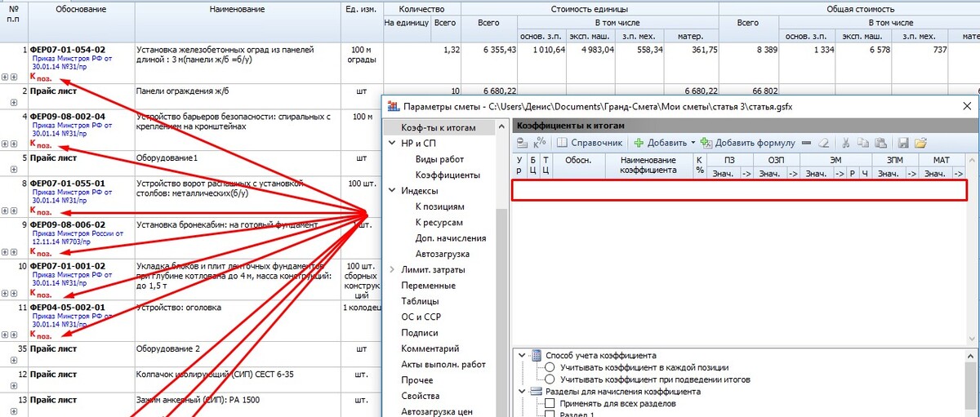Select cell ФЕР07-01-054-02 in estimate
The height and width of the screenshot is (417, 980).
pos(67,50)
